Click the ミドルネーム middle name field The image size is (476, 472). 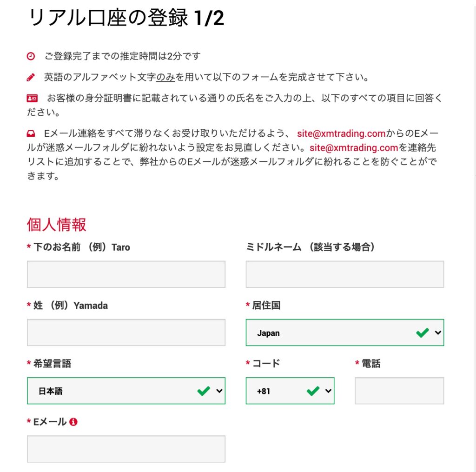tap(344, 274)
